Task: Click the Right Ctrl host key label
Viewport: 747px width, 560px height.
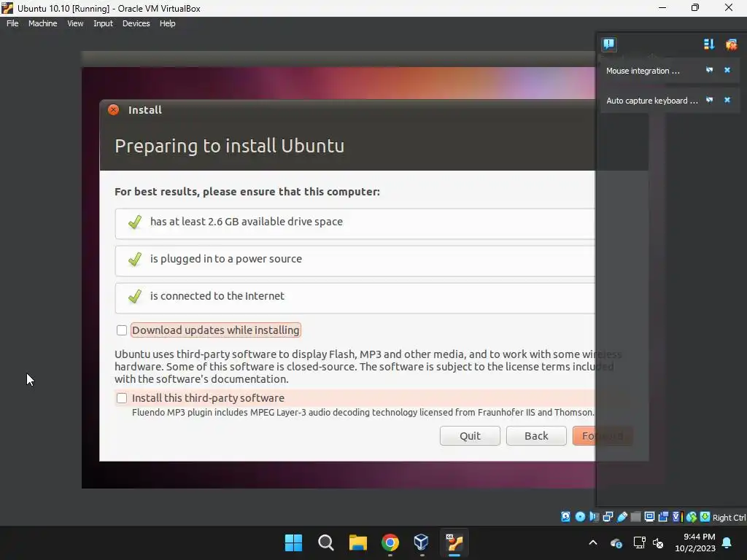Action: pyautogui.click(x=729, y=518)
